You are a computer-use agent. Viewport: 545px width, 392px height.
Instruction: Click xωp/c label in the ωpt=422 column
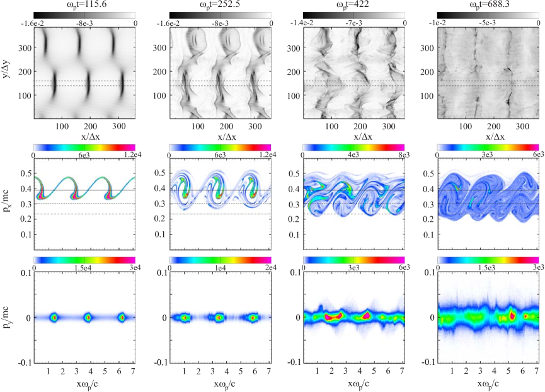358,384
